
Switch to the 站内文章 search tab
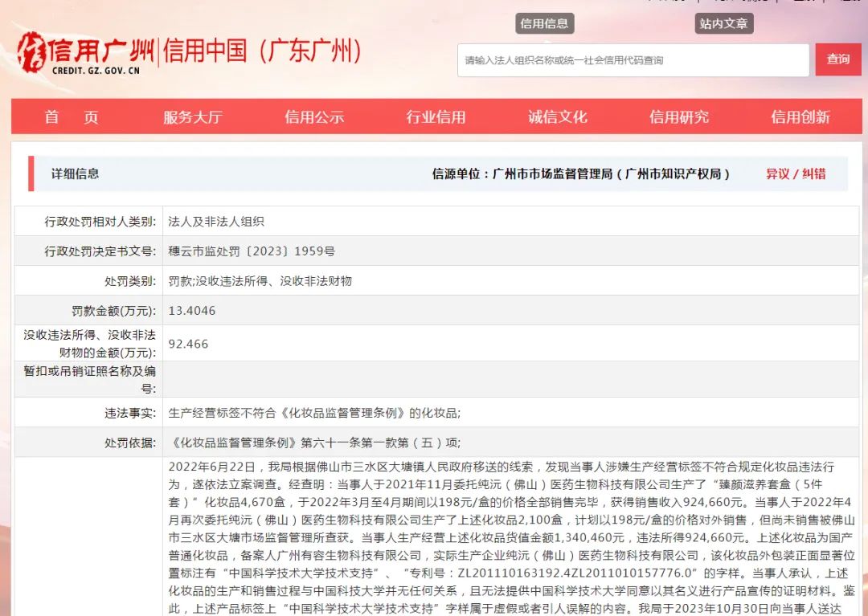tap(723, 23)
